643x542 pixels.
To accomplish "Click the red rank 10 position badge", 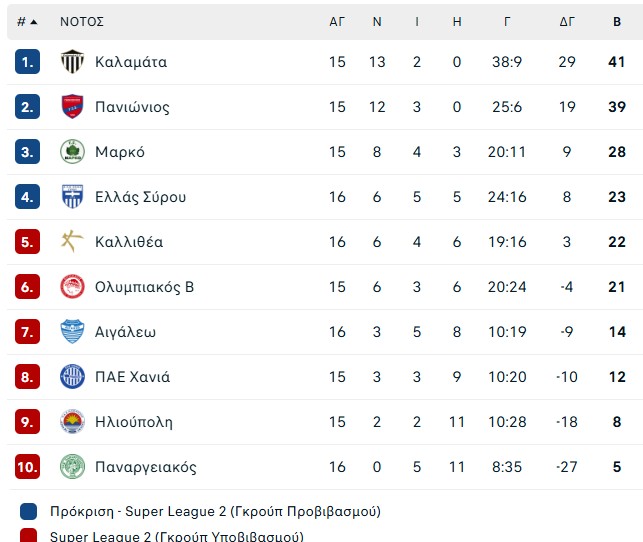I will click(28, 467).
